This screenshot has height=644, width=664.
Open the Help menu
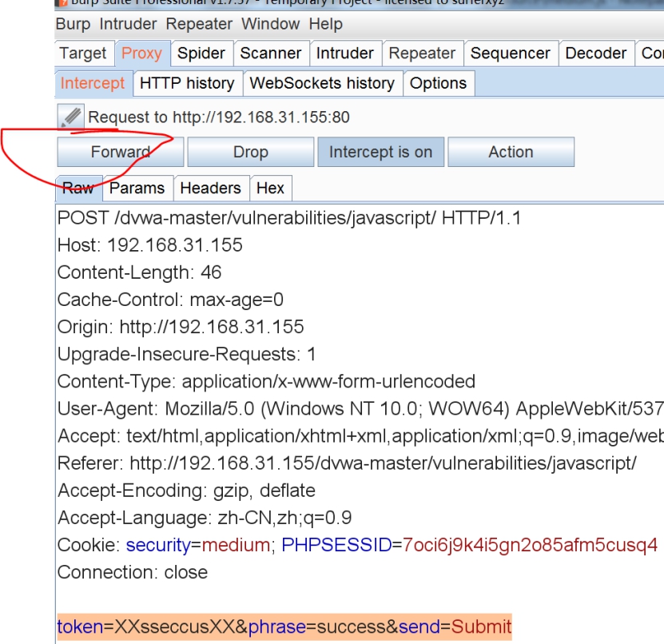point(326,24)
